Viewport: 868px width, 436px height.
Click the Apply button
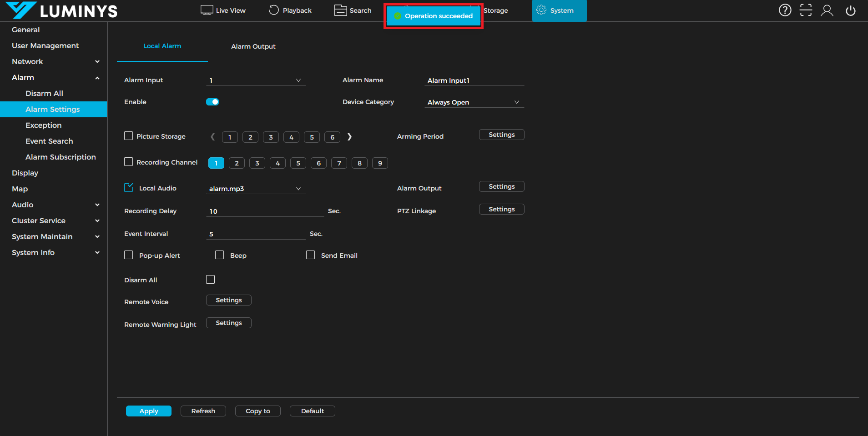click(x=149, y=411)
